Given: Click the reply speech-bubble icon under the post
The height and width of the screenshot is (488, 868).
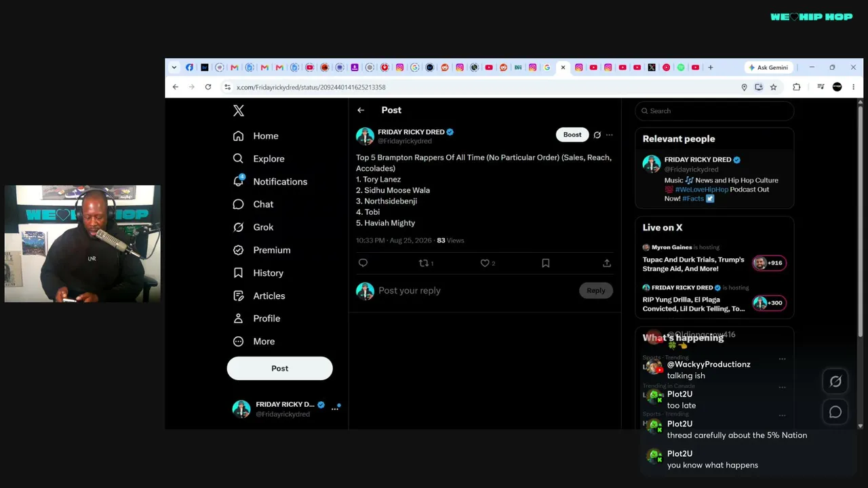Looking at the screenshot, I should click(363, 263).
